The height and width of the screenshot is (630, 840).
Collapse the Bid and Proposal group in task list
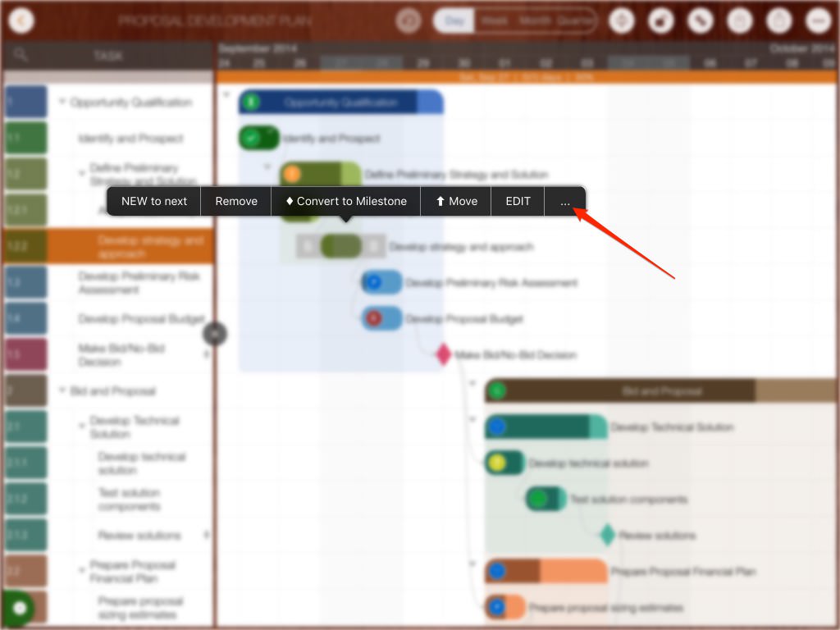[x=62, y=391]
